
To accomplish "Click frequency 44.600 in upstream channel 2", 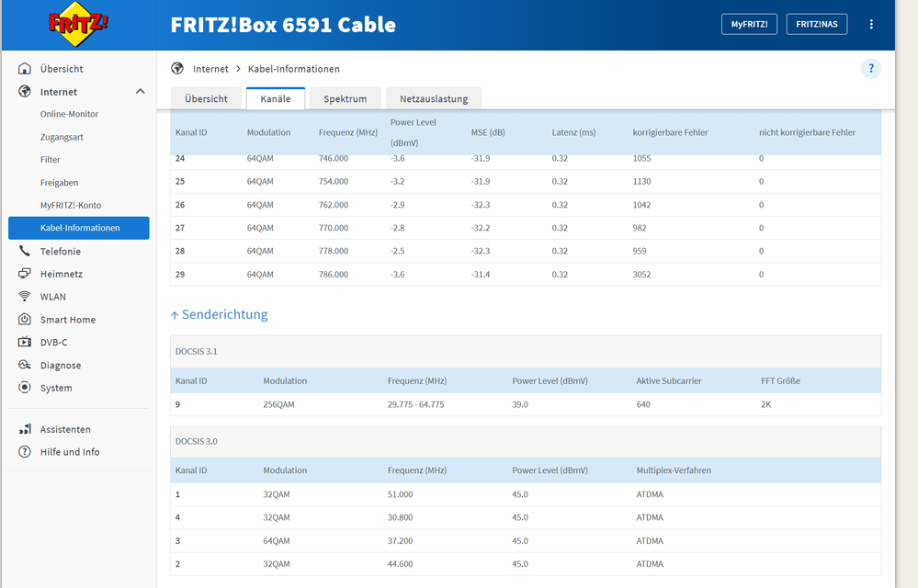I will [x=401, y=564].
